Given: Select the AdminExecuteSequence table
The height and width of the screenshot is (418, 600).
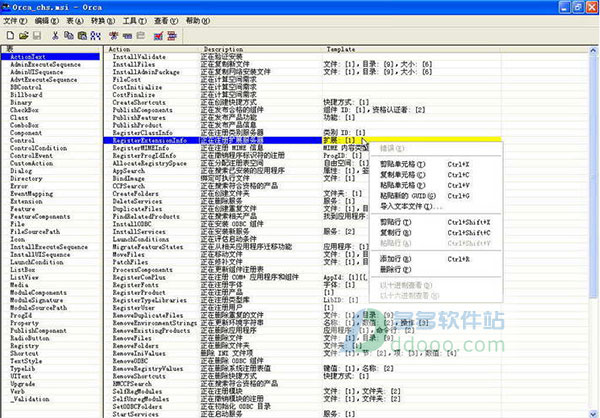Looking at the screenshot, I should pyautogui.click(x=45, y=64).
